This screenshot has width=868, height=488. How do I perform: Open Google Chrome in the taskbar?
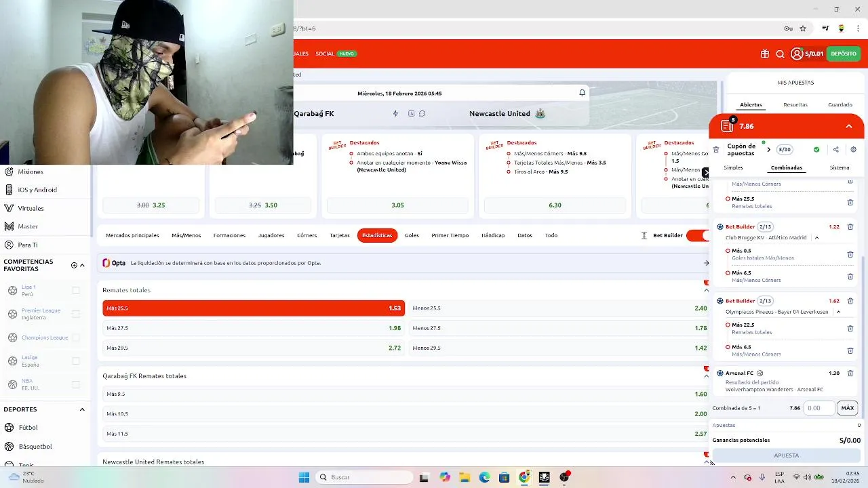(524, 477)
